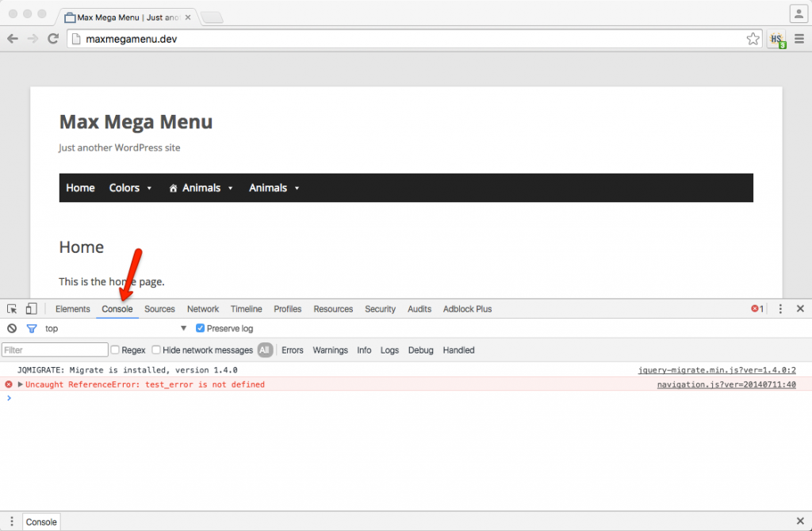Enable Hide network messages
Viewport: 812px width, 531px height.
pyautogui.click(x=156, y=350)
